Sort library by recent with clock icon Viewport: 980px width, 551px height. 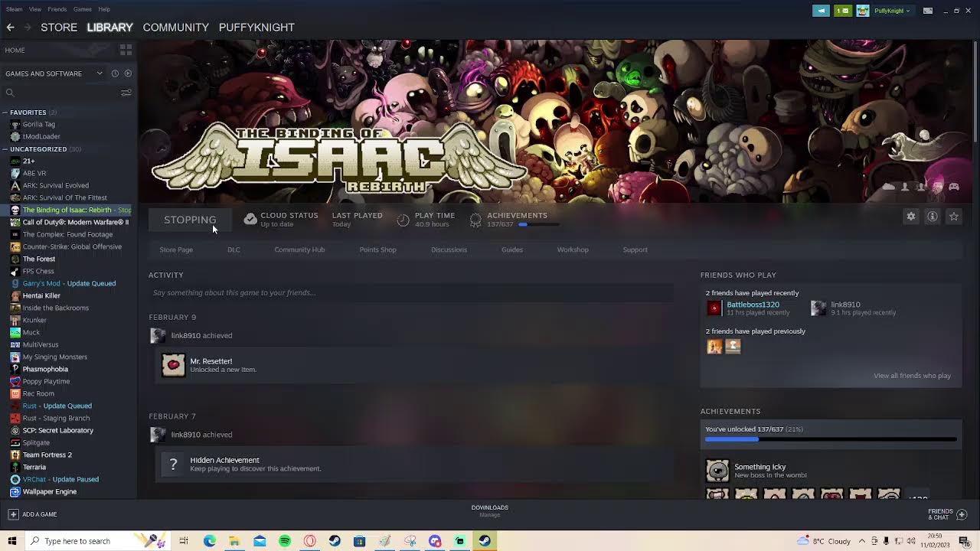[115, 73]
